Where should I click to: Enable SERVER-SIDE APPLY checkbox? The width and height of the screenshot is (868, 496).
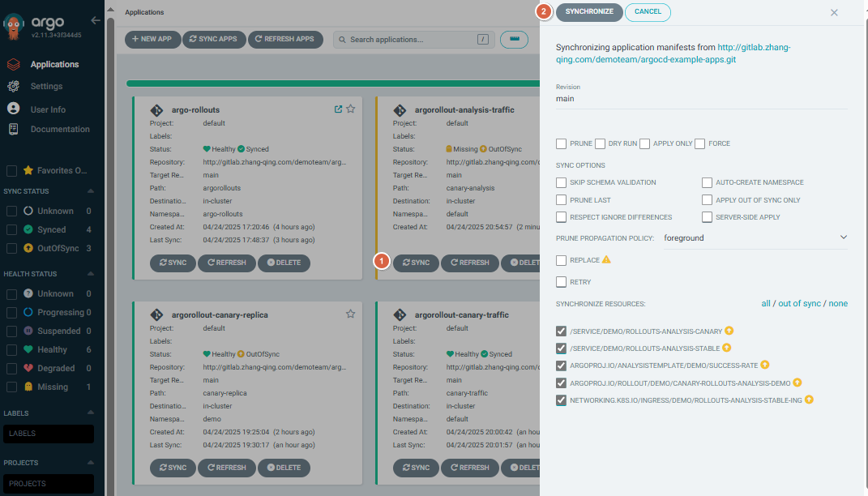[707, 217]
